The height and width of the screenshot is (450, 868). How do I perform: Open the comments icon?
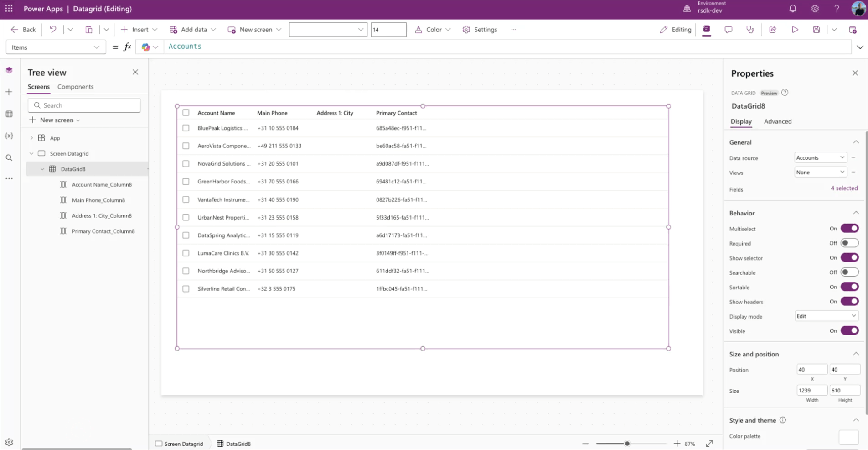point(728,30)
